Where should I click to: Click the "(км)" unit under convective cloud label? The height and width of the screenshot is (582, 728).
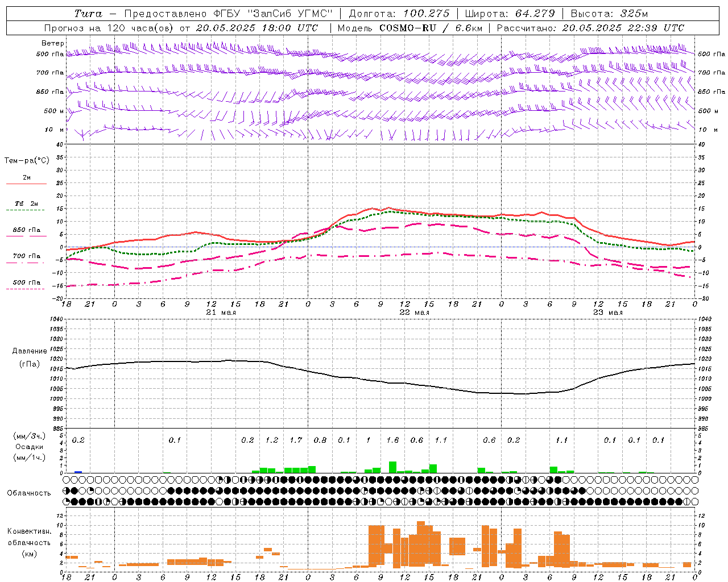[x=29, y=554]
